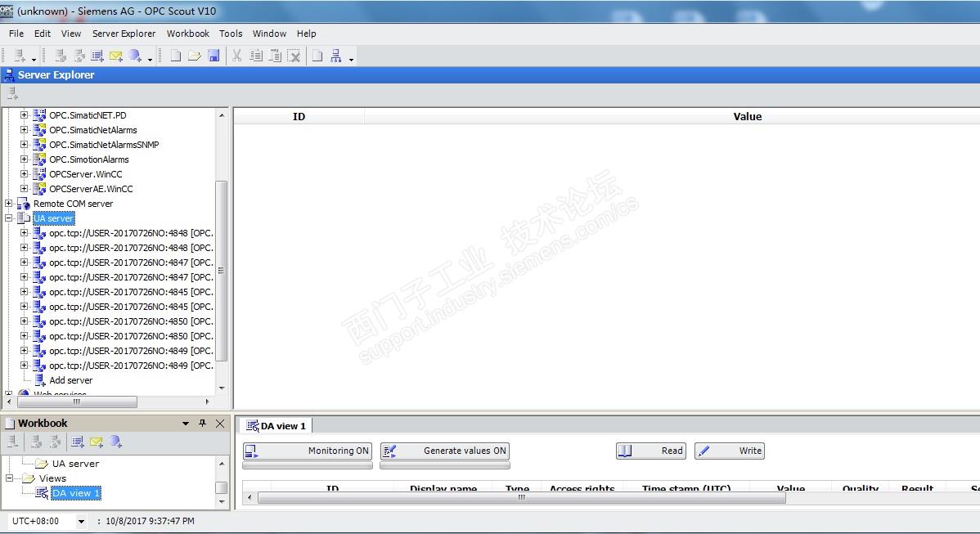Click the Write button

point(730,451)
